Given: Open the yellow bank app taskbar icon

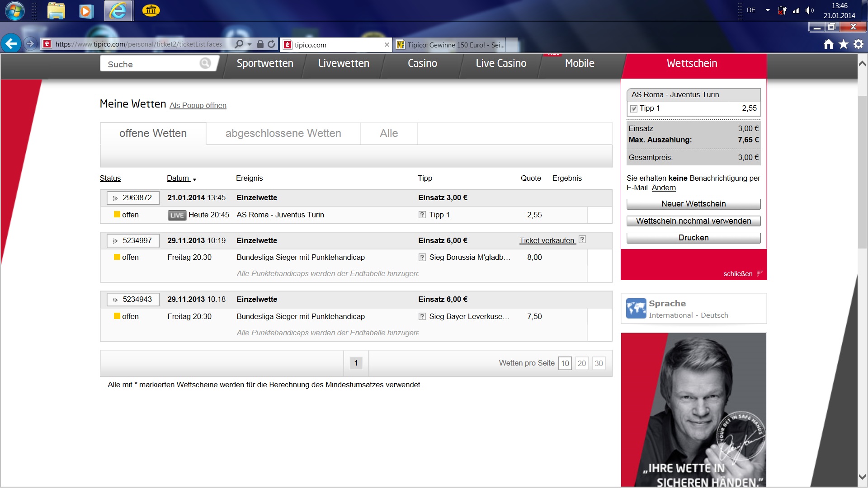Looking at the screenshot, I should [x=151, y=10].
